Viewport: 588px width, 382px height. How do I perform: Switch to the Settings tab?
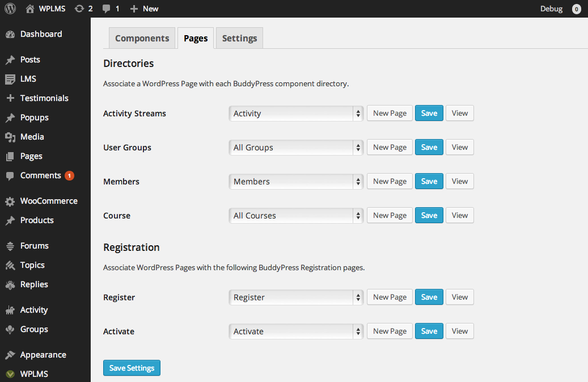[x=240, y=38]
